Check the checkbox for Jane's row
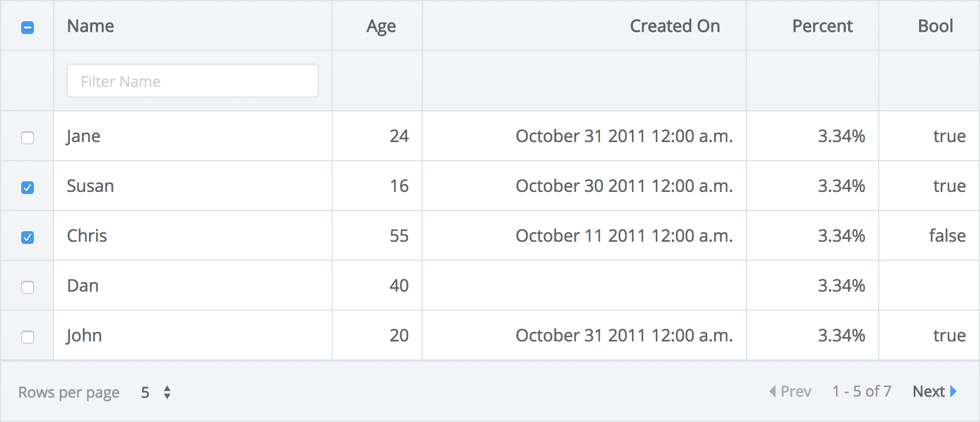Image resolution: width=980 pixels, height=422 pixels. [28, 138]
